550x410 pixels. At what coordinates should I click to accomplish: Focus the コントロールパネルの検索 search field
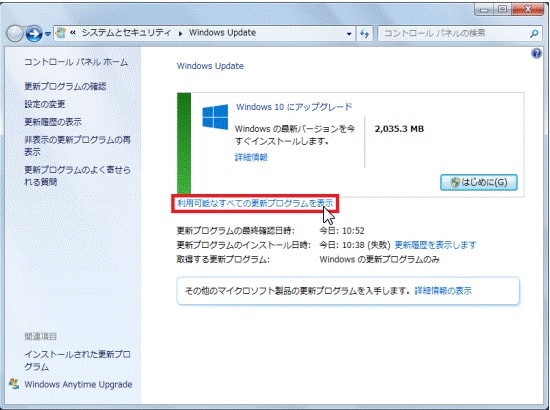tap(454, 34)
